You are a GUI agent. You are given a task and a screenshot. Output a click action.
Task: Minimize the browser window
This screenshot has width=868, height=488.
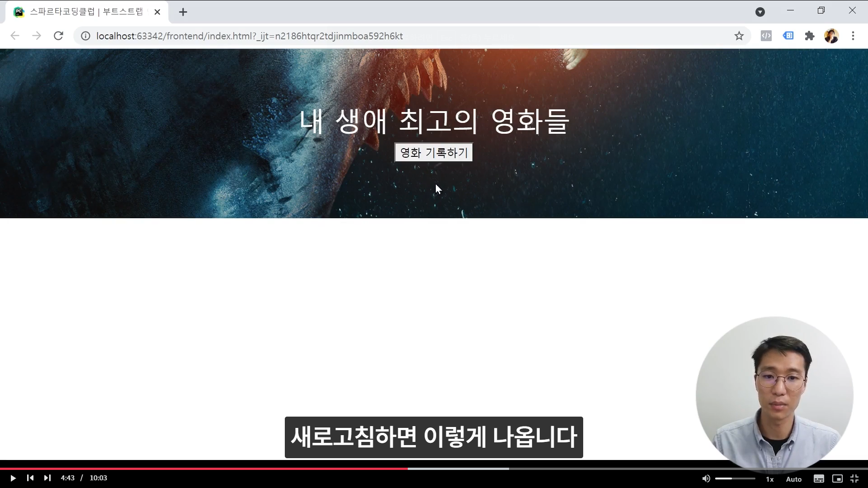click(x=790, y=10)
